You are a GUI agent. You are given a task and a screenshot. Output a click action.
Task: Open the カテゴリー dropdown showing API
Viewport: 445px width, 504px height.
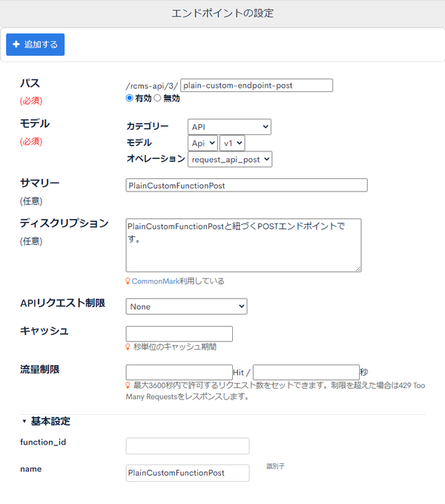point(229,127)
